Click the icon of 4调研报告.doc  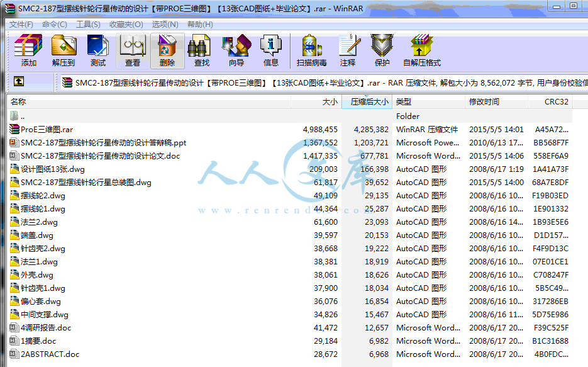[14, 327]
